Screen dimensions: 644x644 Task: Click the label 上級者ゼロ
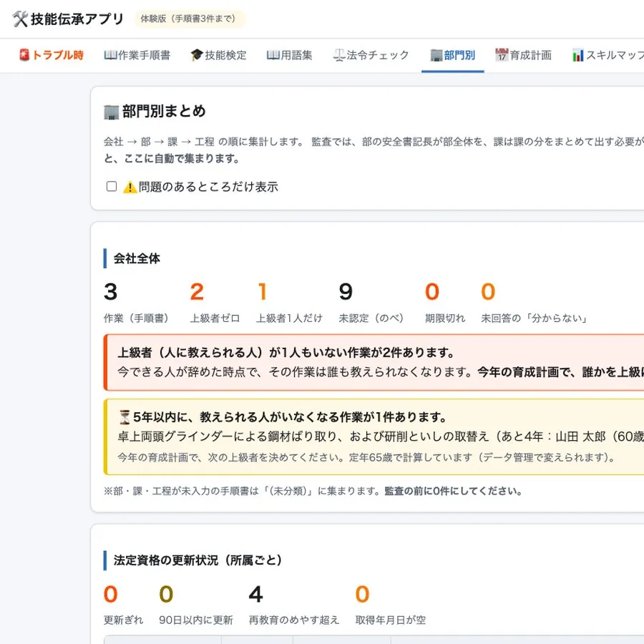[215, 318]
